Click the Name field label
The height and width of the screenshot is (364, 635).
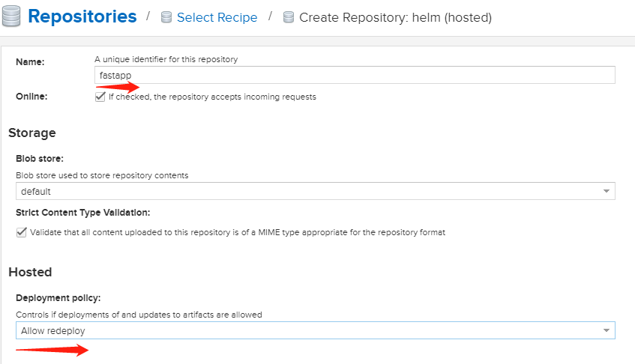(30, 62)
